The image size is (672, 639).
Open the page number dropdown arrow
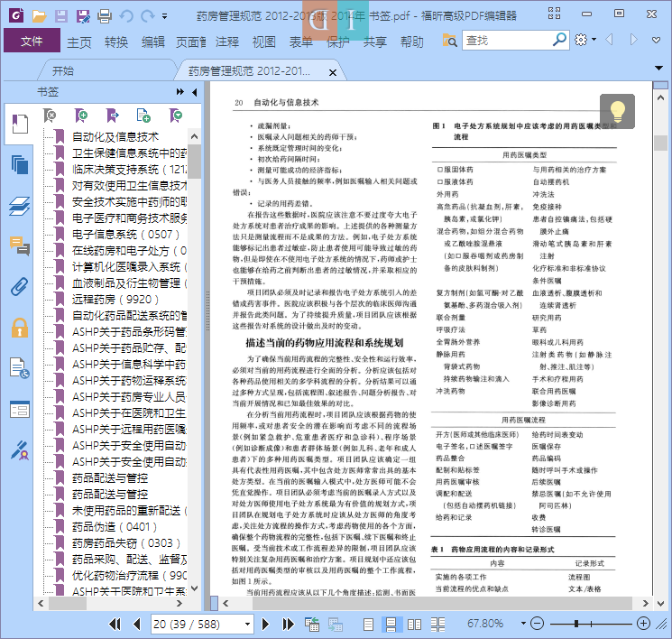(247, 624)
